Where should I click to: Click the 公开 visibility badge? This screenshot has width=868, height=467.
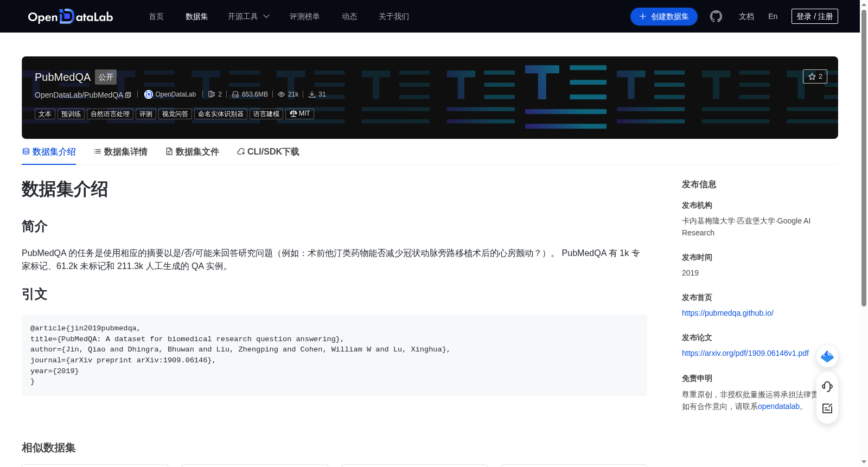pos(106,77)
